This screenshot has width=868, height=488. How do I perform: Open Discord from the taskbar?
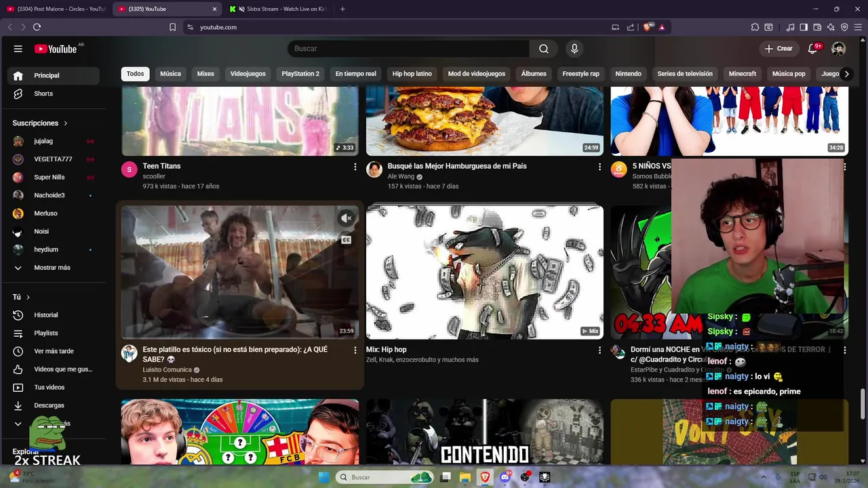click(x=505, y=477)
